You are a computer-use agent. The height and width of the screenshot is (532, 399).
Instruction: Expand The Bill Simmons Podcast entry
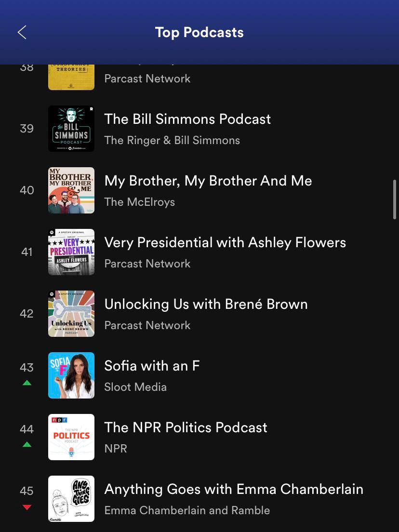pos(187,119)
